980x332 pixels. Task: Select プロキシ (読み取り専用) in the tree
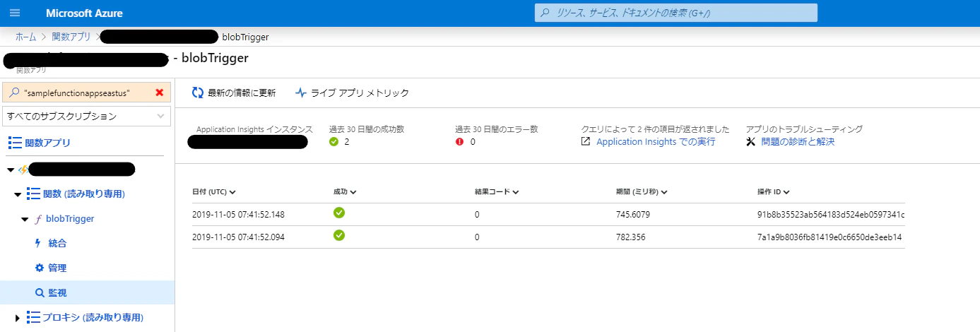93,317
